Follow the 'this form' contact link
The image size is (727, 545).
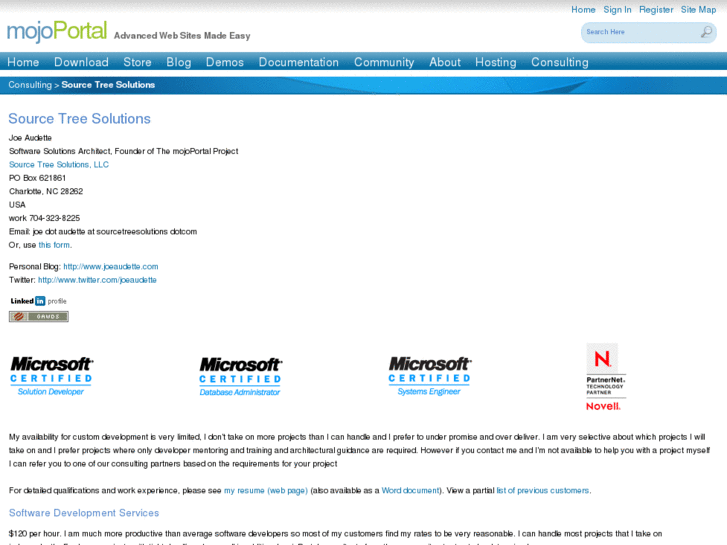(54, 245)
